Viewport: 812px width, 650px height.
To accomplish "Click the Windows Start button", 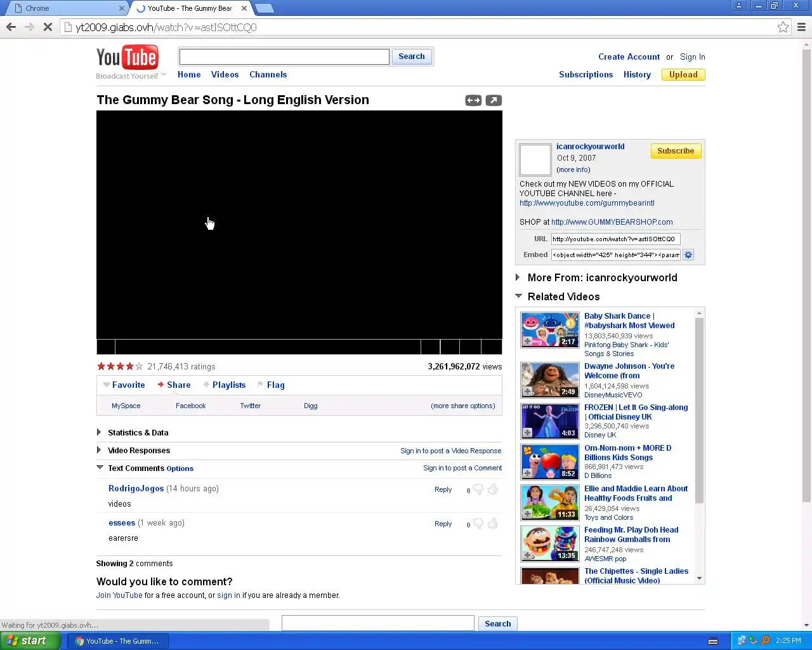I will (x=30, y=640).
